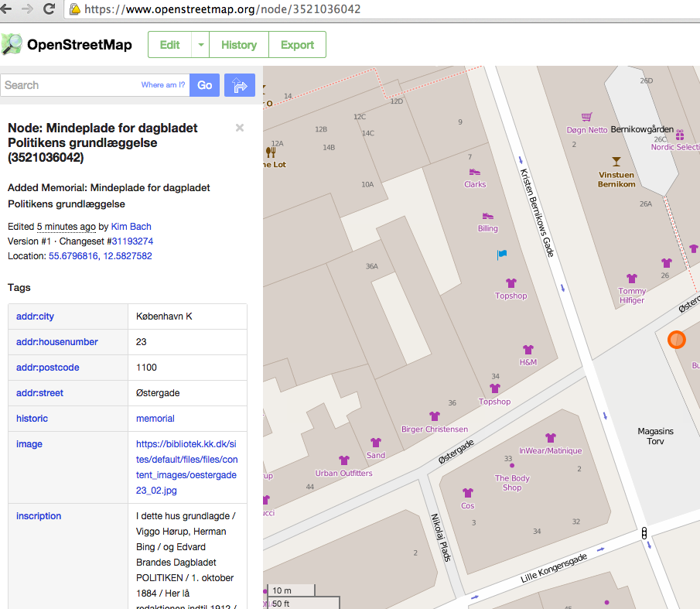Close the node details sidebar
Viewport: 700px width, 609px height.
tap(240, 128)
